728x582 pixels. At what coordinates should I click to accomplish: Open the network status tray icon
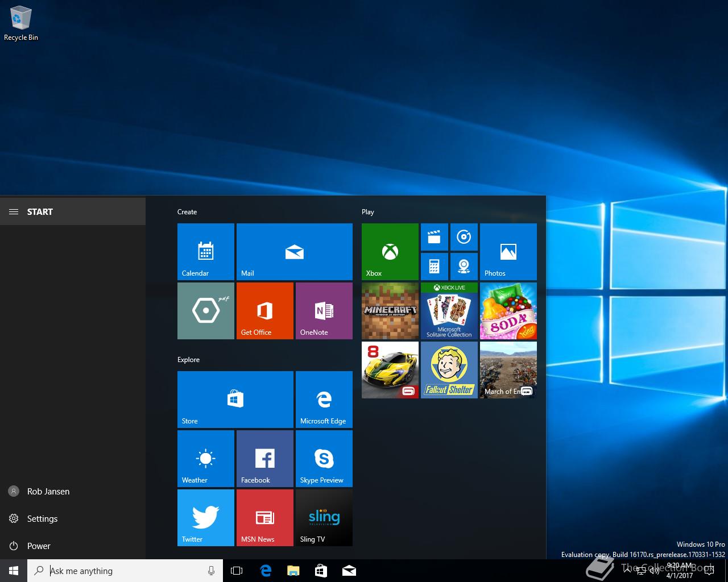coord(640,571)
